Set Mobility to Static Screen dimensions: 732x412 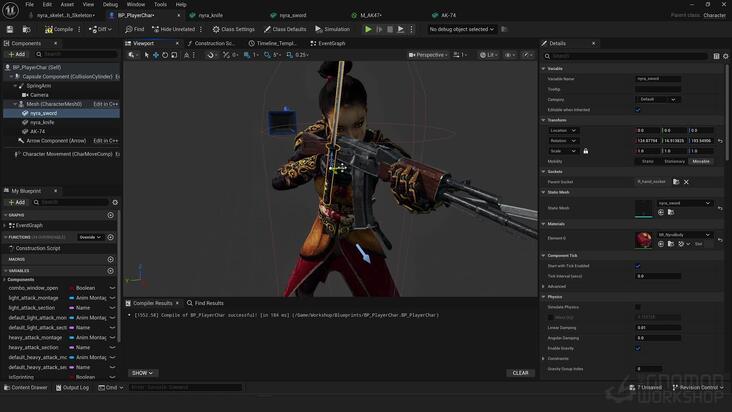coord(648,161)
